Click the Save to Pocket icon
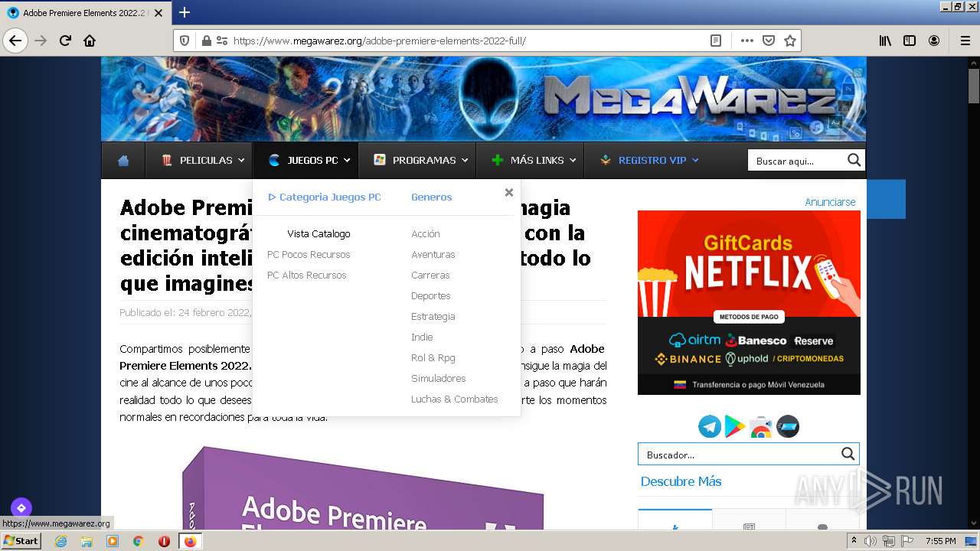This screenshot has width=980, height=551. pos(769,41)
